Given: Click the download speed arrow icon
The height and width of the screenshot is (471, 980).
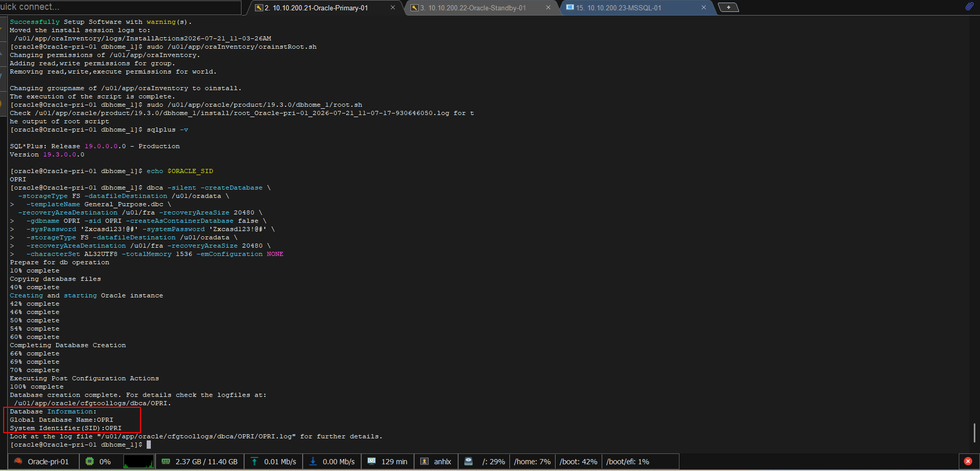Looking at the screenshot, I should coord(313,461).
